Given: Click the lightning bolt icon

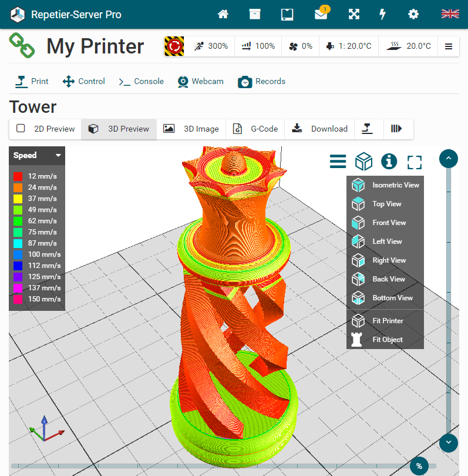Looking at the screenshot, I should 383,14.
